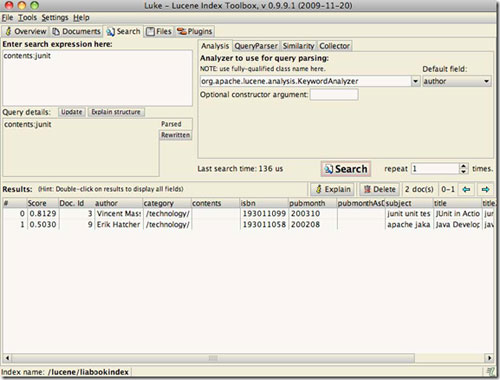Open the Tools menu
The image size is (500, 380).
click(x=27, y=17)
